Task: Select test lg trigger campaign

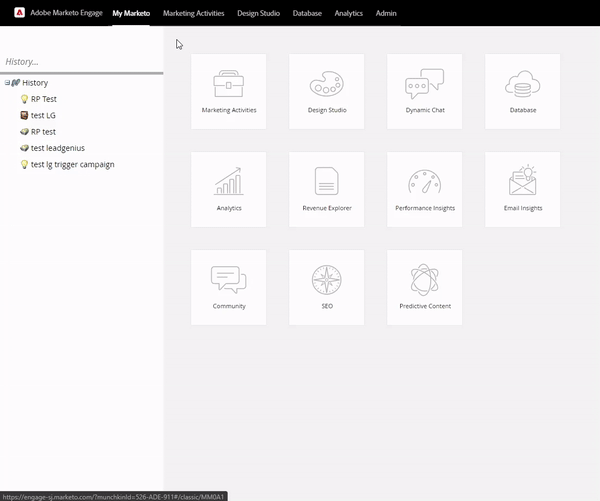Action: tap(73, 165)
